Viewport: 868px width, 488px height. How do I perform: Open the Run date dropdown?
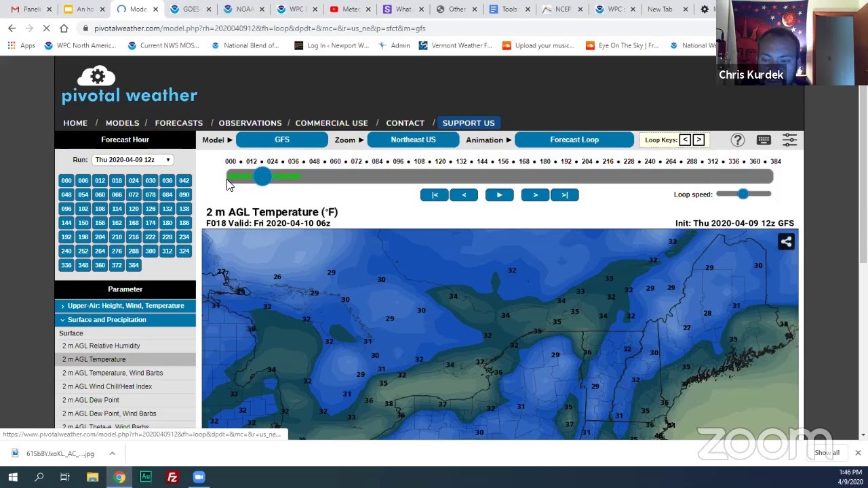click(133, 160)
